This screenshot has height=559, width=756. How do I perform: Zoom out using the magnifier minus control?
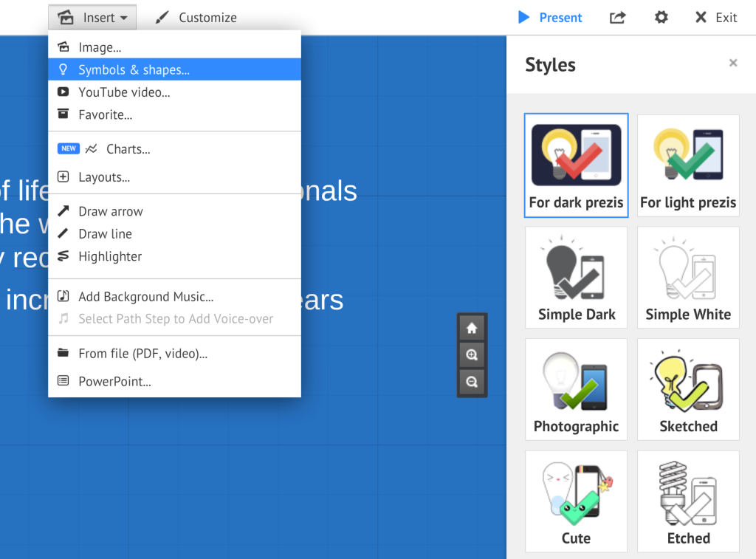tap(472, 382)
